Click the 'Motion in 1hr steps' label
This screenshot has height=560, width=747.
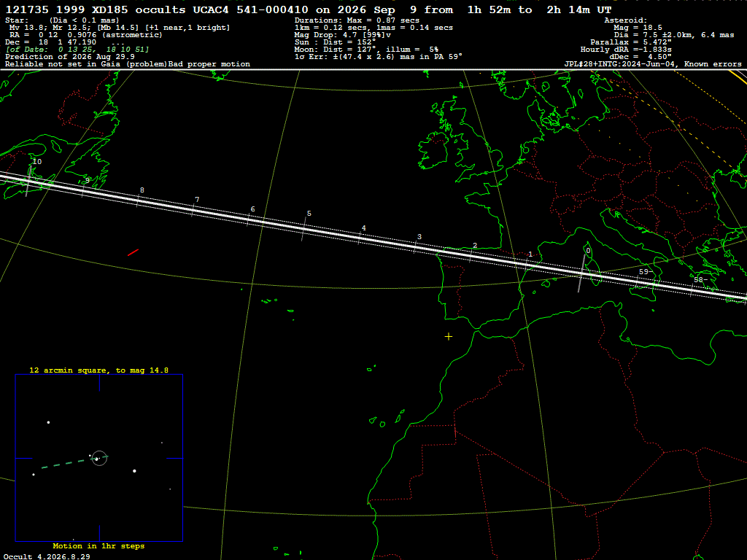coord(98,545)
